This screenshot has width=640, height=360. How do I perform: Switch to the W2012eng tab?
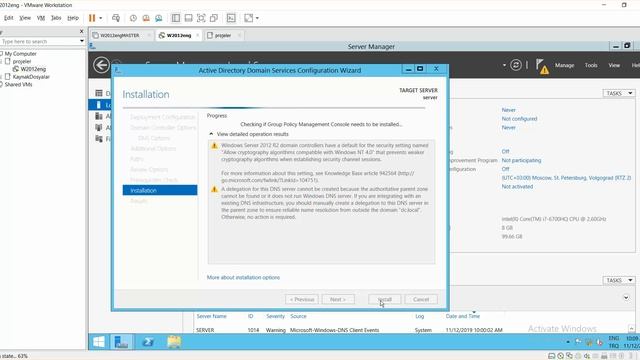tap(179, 36)
